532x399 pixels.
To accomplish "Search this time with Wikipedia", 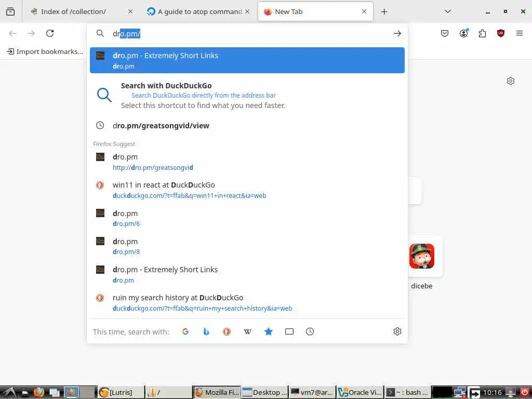I will 248,331.
